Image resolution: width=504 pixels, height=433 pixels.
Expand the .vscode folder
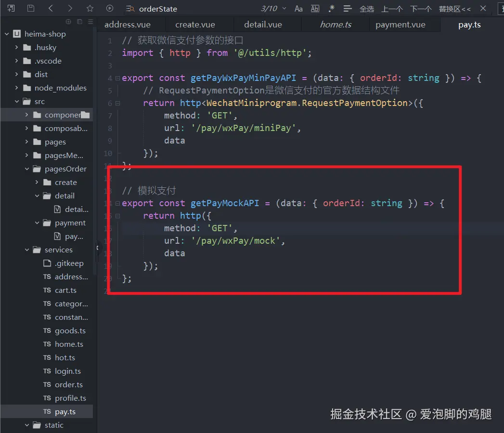tap(17, 61)
